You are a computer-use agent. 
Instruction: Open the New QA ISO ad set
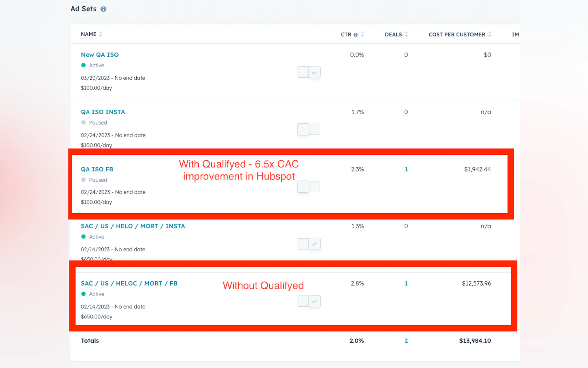tap(100, 55)
